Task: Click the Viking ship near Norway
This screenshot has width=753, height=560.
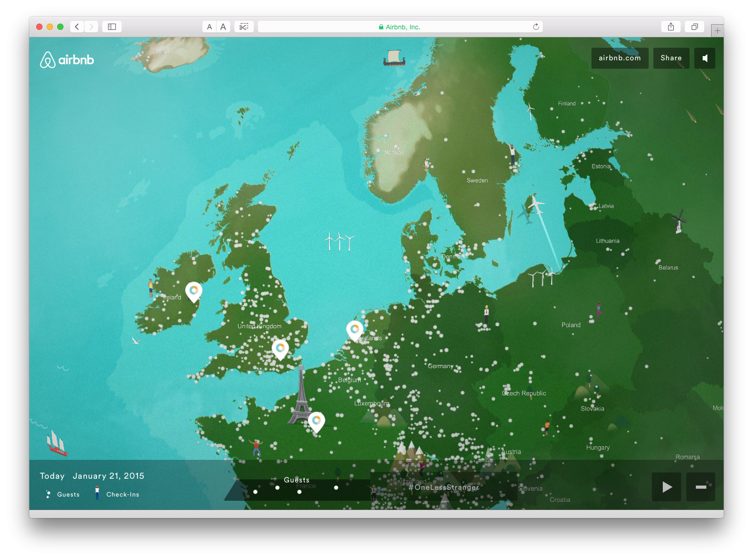Action: click(x=394, y=58)
